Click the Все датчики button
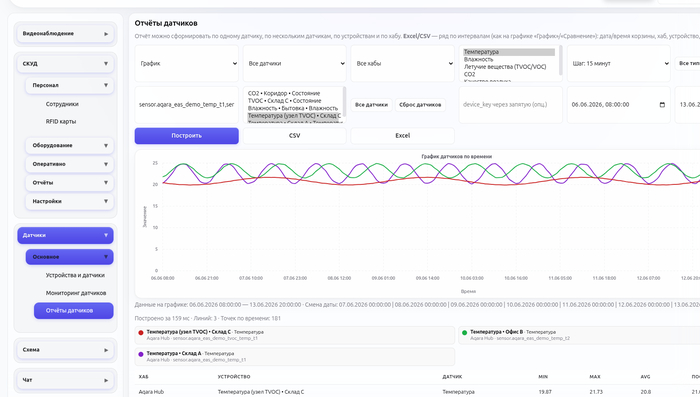Image resolution: width=700 pixels, height=397 pixels. click(371, 105)
